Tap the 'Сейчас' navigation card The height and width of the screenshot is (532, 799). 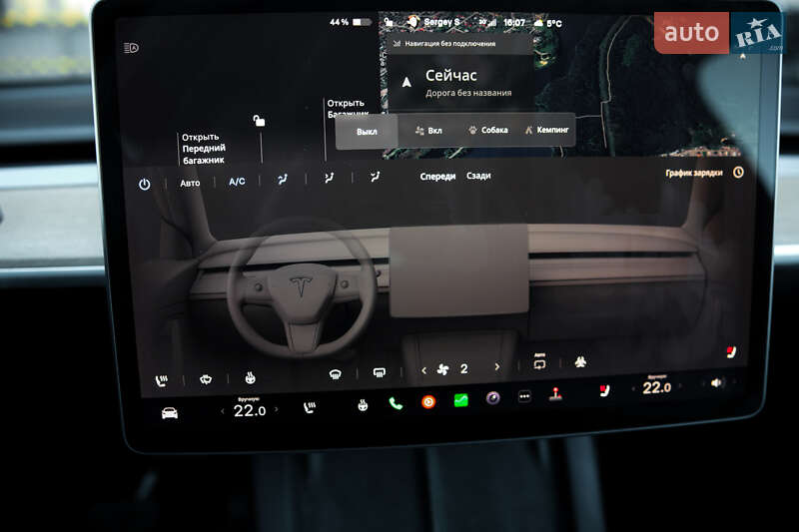point(461,83)
